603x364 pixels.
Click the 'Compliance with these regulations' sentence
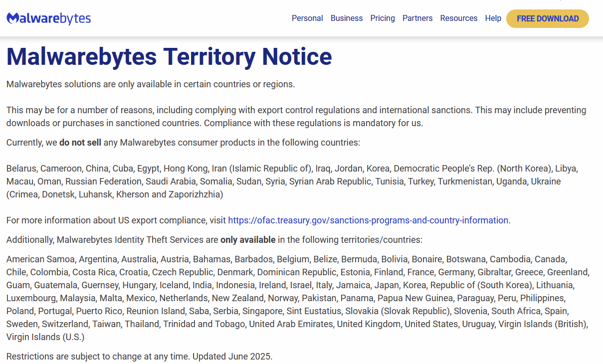(314, 123)
